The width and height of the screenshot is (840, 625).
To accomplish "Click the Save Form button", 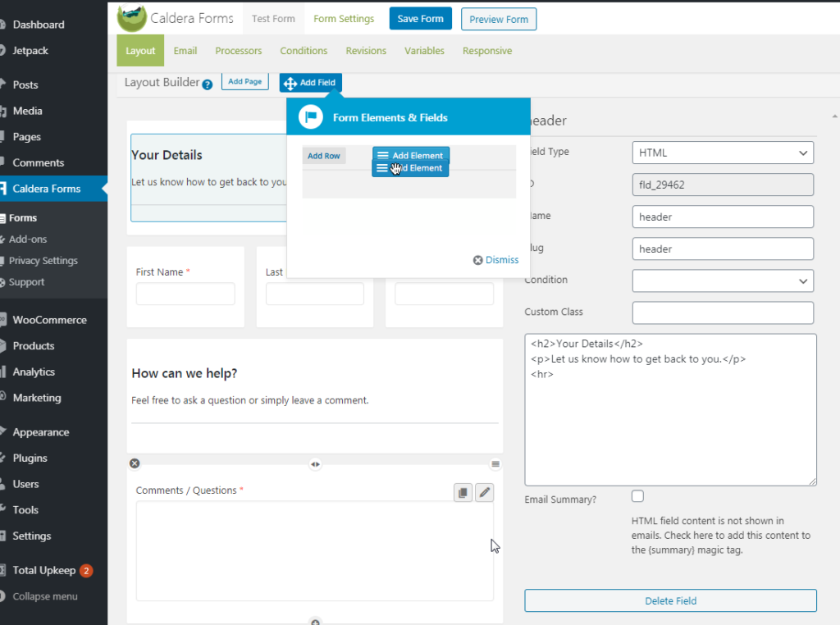I will tap(421, 18).
